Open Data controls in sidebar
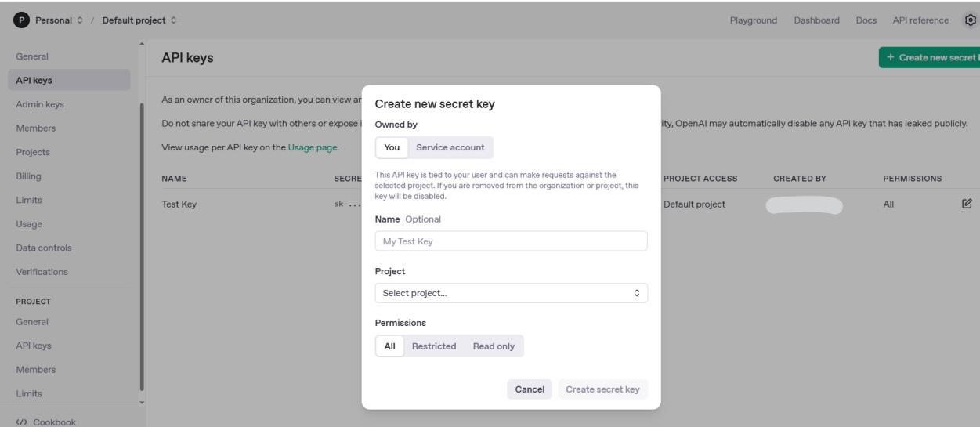The height and width of the screenshot is (427, 980). 69,248
